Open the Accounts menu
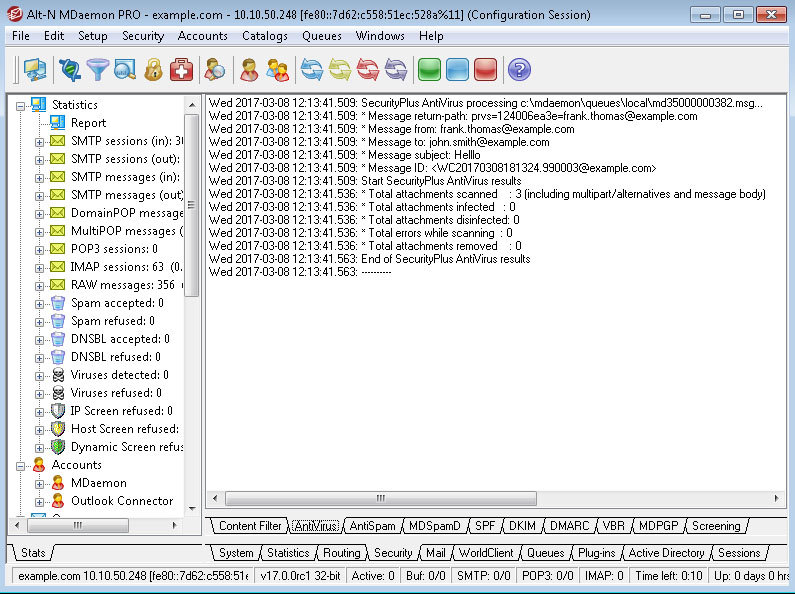 coord(203,36)
